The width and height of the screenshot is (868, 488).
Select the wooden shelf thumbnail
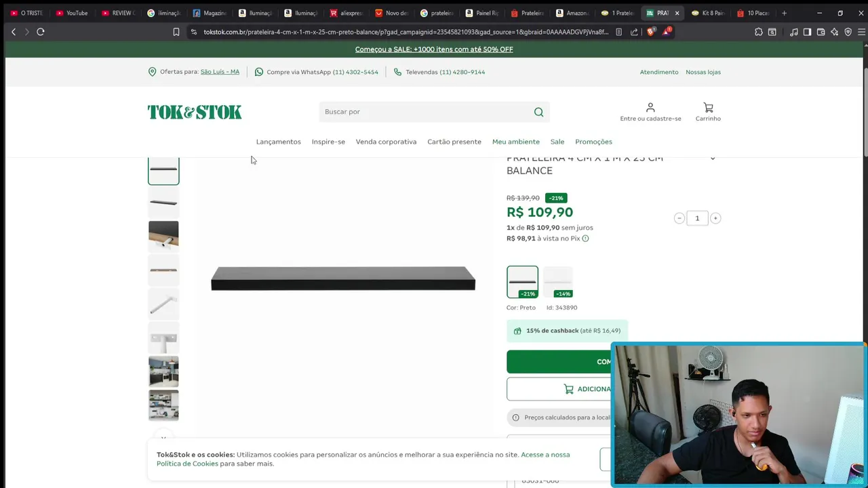click(x=163, y=270)
